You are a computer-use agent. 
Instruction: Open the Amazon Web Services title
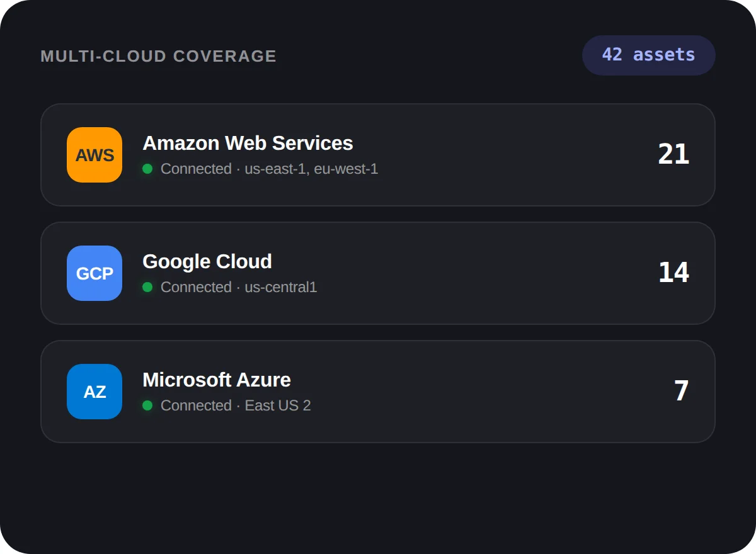point(248,143)
